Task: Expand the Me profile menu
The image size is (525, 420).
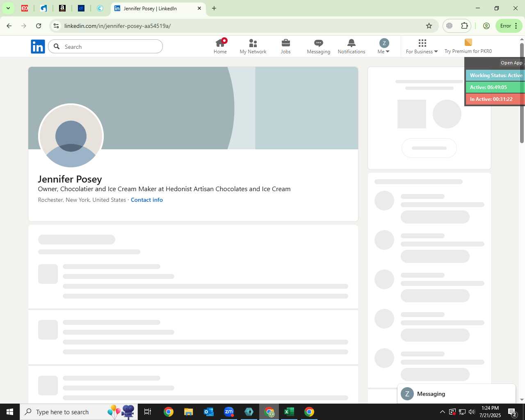Action: click(x=384, y=46)
